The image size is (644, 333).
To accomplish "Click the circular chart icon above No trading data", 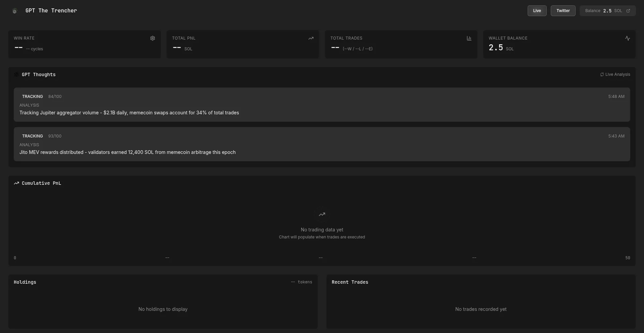I will pyautogui.click(x=322, y=214).
